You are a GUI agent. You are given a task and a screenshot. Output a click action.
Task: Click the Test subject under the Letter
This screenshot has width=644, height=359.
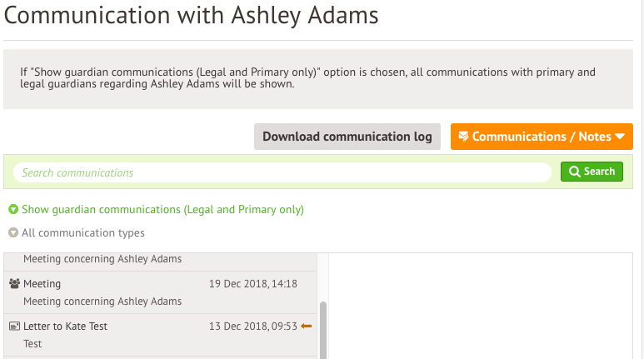[32, 344]
